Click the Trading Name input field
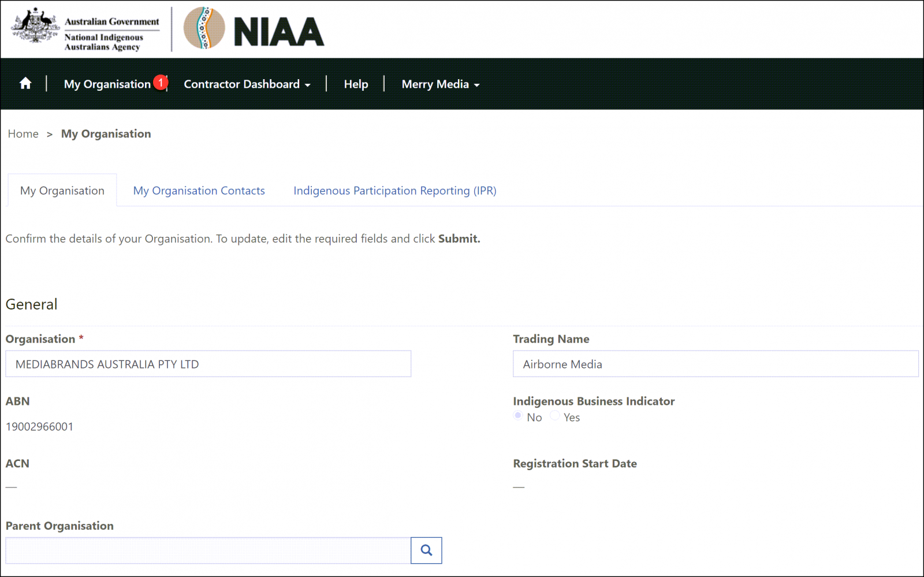This screenshot has width=924, height=577. point(716,364)
